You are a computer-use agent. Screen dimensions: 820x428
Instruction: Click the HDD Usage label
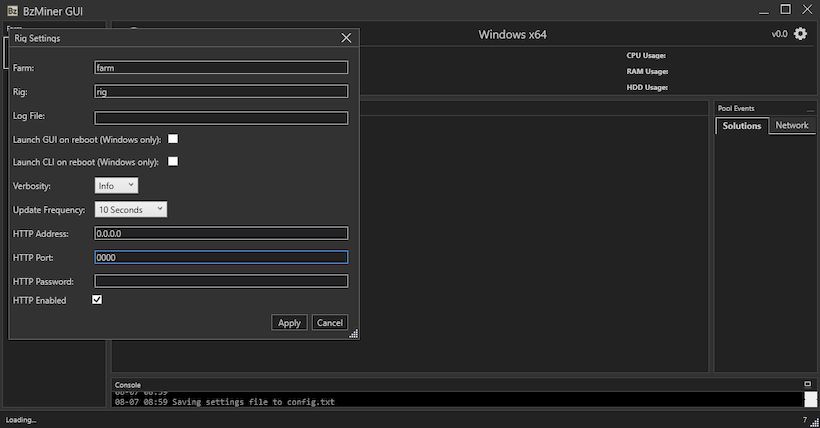pyautogui.click(x=647, y=87)
